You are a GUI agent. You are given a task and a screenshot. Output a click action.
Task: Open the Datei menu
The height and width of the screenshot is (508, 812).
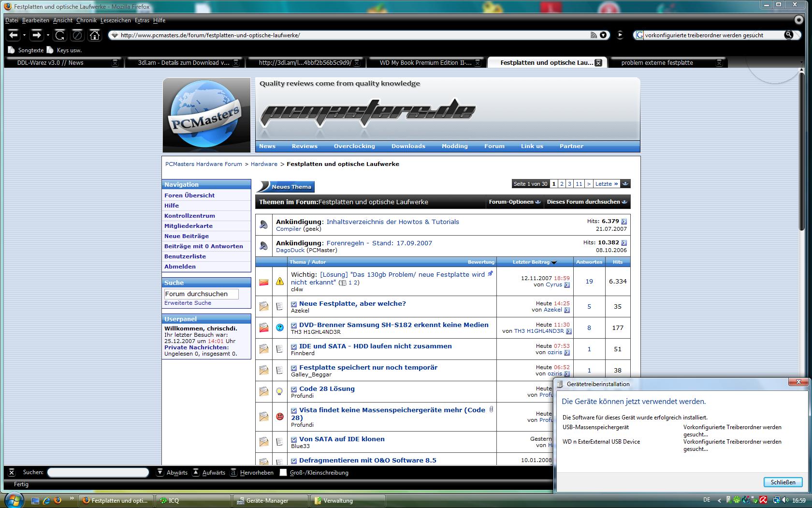pyautogui.click(x=12, y=20)
